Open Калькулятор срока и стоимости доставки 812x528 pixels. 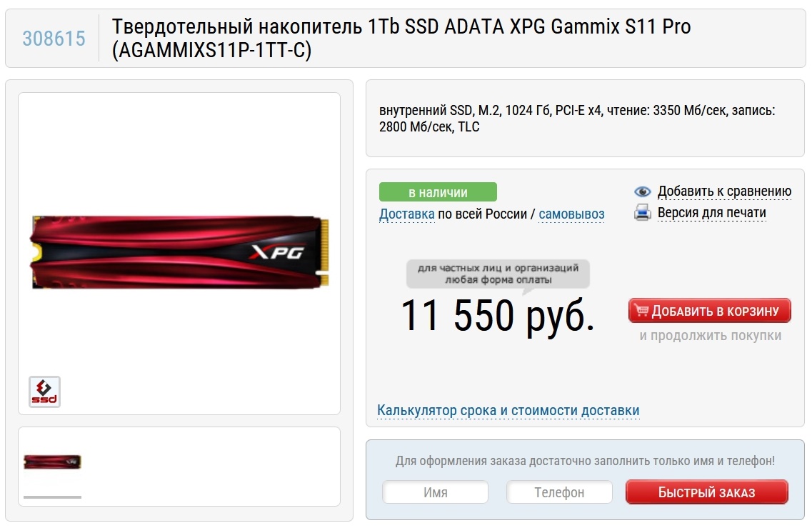tap(508, 410)
